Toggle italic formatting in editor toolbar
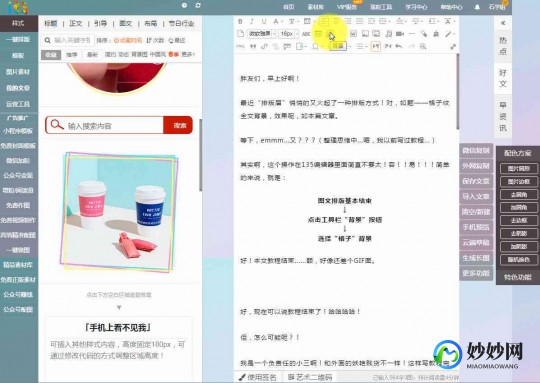 [x=252, y=21]
